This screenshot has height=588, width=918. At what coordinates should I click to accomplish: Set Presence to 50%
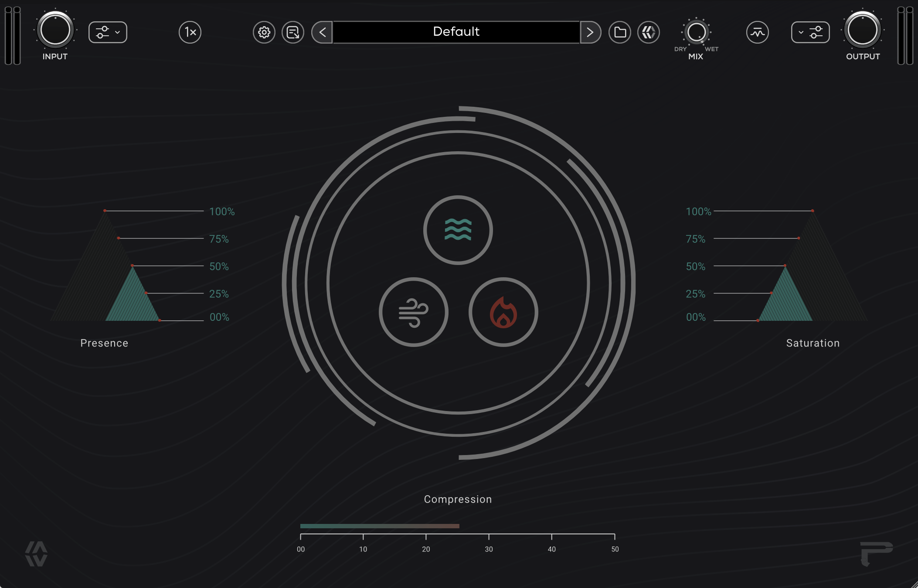[219, 266]
